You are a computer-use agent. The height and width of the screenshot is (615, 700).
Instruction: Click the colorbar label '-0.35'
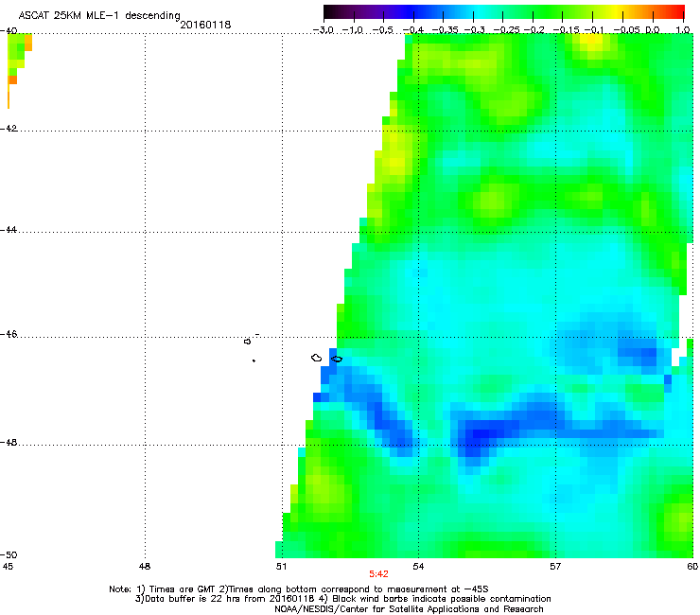coord(446,30)
